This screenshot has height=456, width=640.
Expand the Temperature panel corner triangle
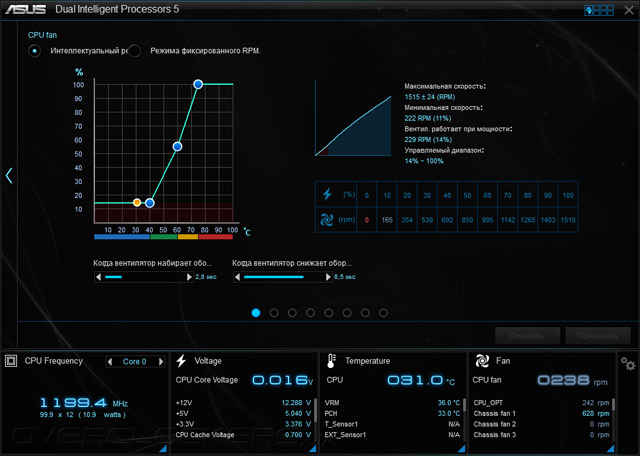pyautogui.click(x=462, y=449)
